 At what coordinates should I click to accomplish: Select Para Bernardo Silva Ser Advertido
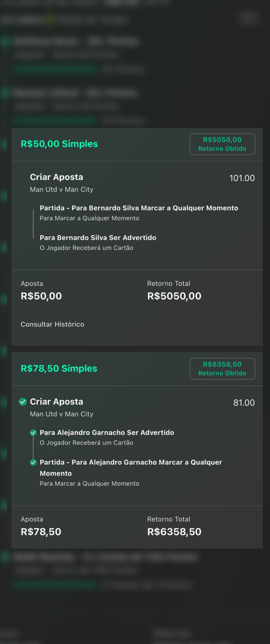98,238
